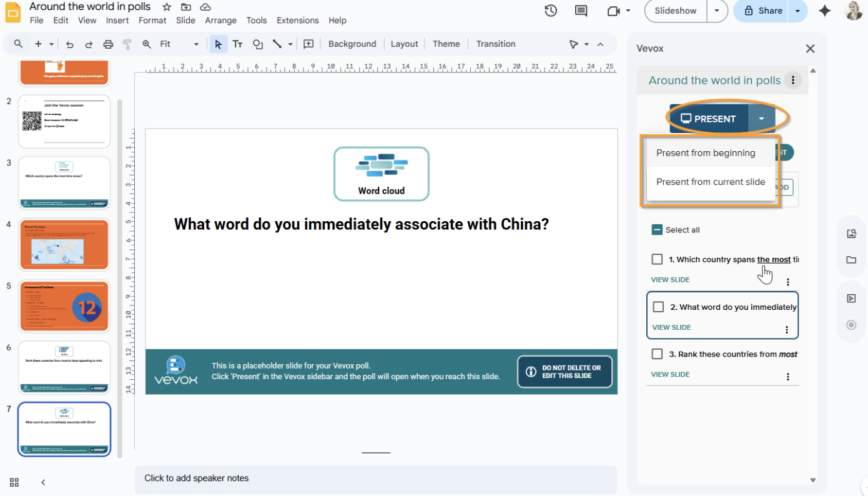Viewport: 868px width, 496px height.
Task: Check the Select all box in Vevox panel
Action: [x=657, y=229]
